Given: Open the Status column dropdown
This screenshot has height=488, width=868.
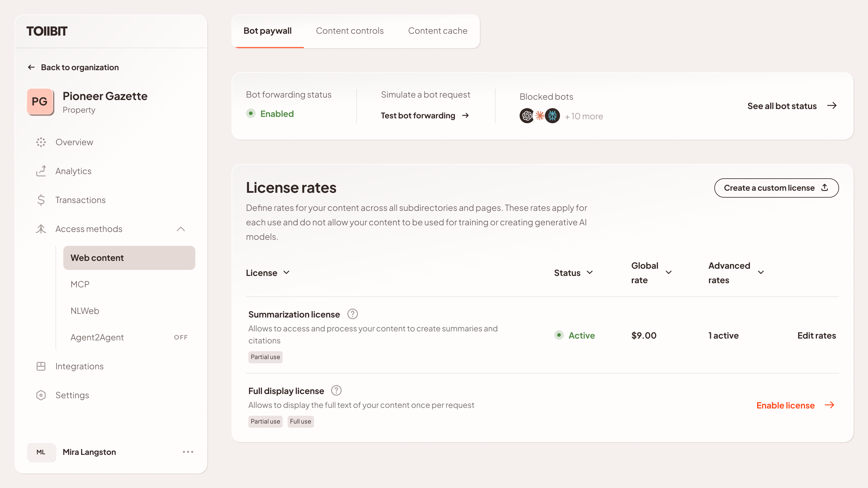Looking at the screenshot, I should 590,272.
